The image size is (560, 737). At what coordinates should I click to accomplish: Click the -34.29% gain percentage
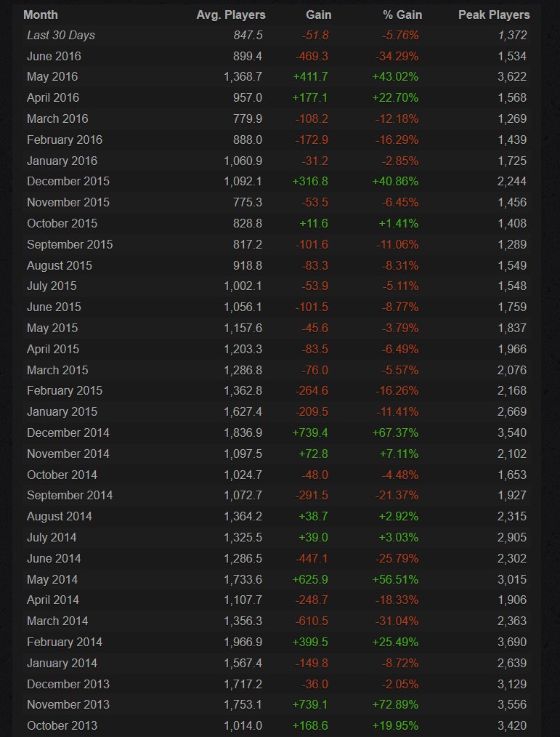click(397, 57)
